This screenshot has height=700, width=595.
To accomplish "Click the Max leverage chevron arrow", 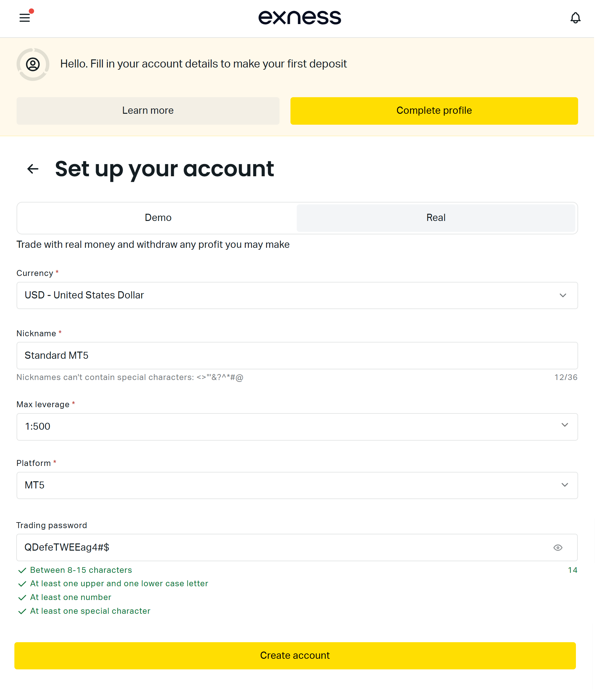I will 565,426.
